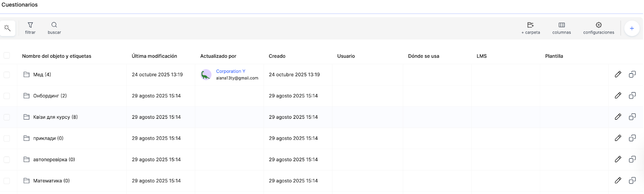Open configuraciones settings gear
Screen dimensions: 644x194
(x=599, y=28)
